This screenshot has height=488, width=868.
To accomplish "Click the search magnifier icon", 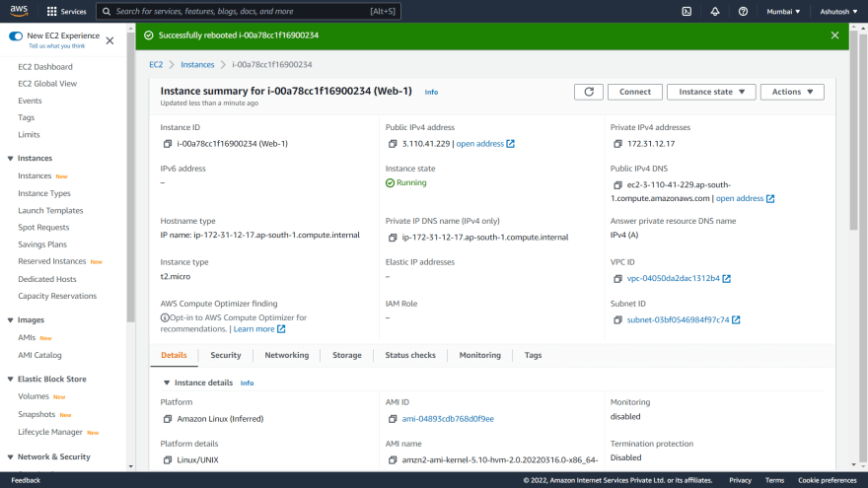I will [107, 11].
